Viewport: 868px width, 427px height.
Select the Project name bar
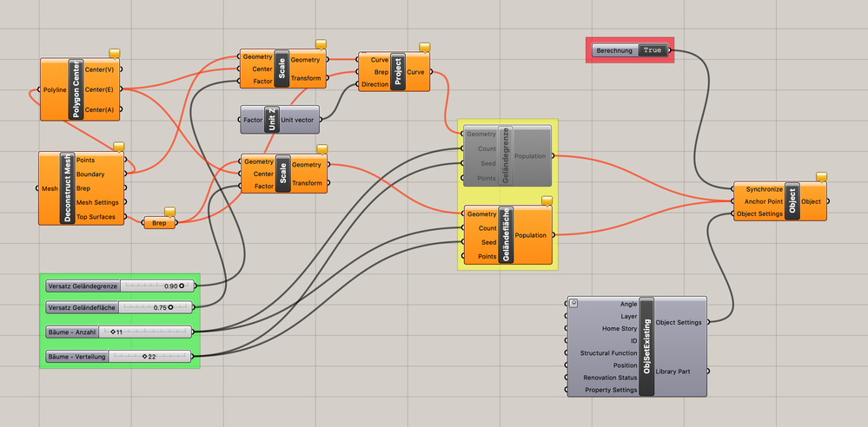coord(397,72)
